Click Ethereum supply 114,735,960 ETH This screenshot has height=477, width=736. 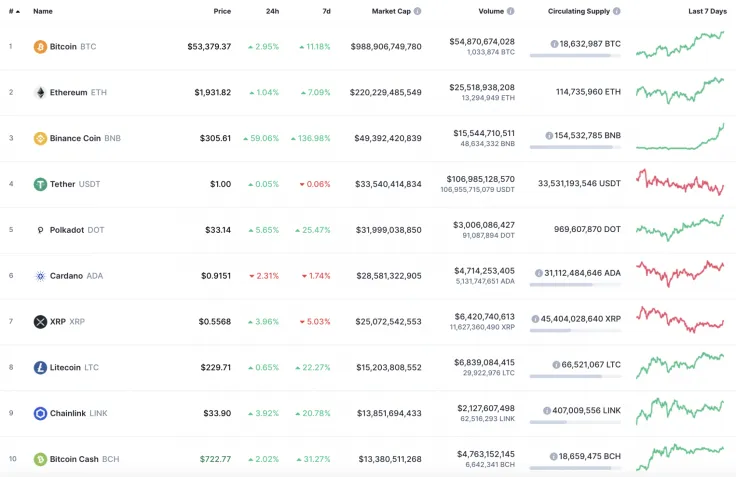point(588,92)
